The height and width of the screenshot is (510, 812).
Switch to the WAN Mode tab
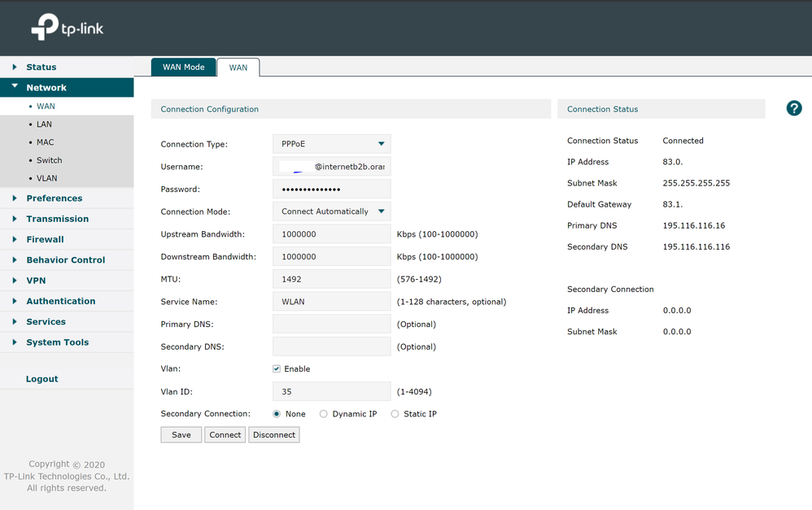(x=183, y=67)
